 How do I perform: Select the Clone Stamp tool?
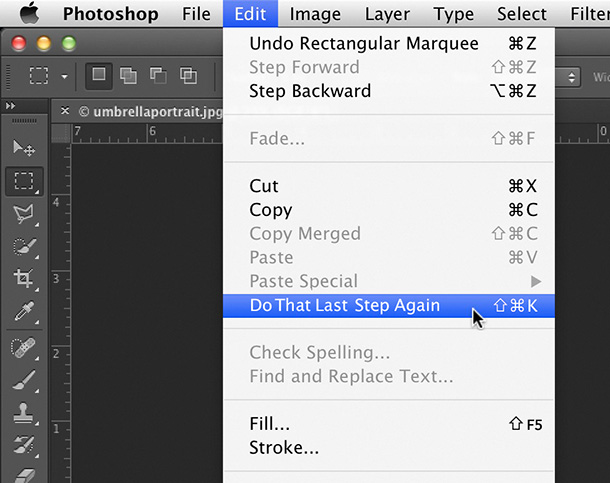tap(23, 413)
